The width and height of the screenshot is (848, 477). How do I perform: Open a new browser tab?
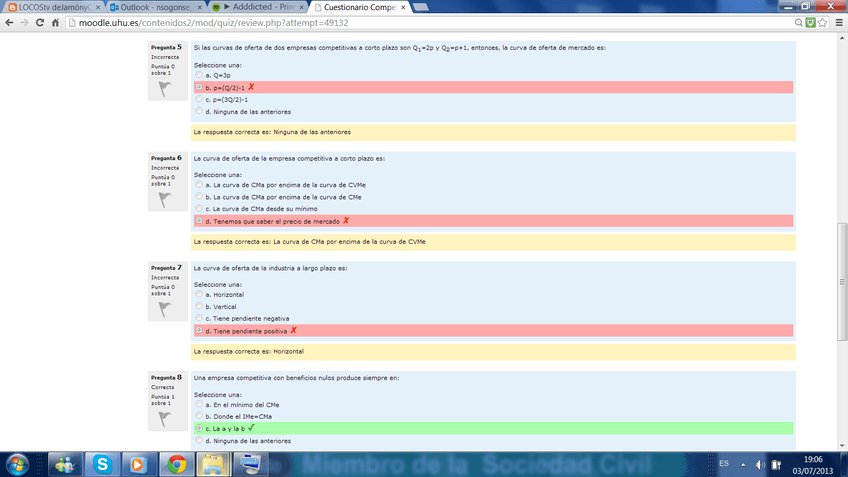pos(421,8)
